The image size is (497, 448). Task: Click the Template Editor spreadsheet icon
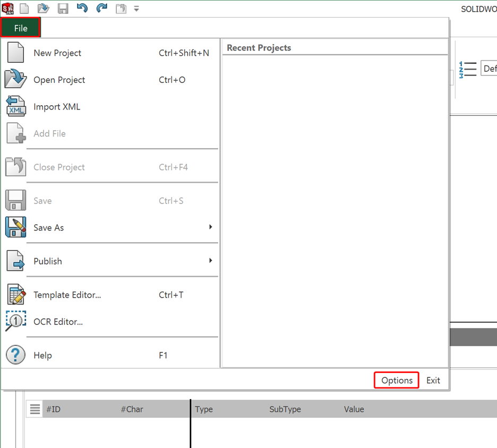(x=16, y=294)
